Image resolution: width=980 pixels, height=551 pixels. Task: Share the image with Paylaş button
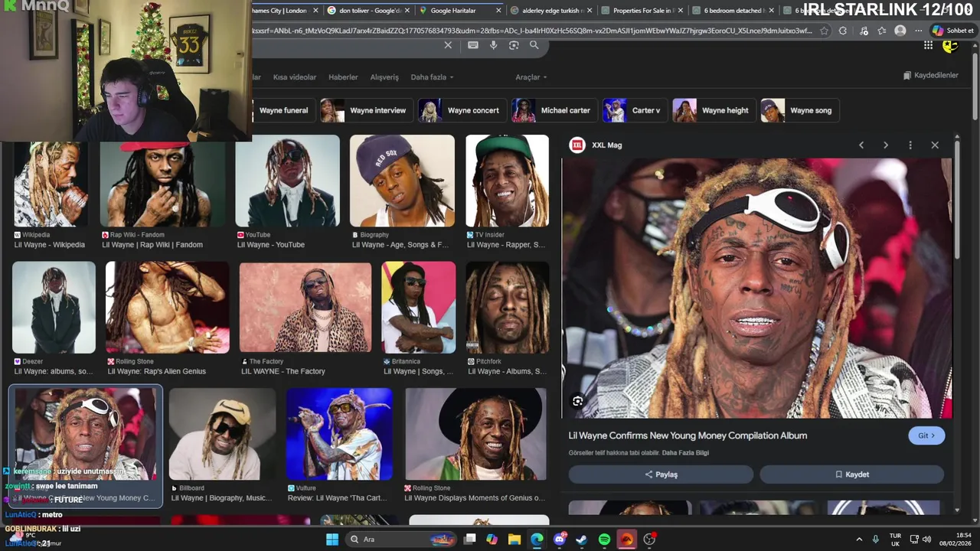[661, 474]
